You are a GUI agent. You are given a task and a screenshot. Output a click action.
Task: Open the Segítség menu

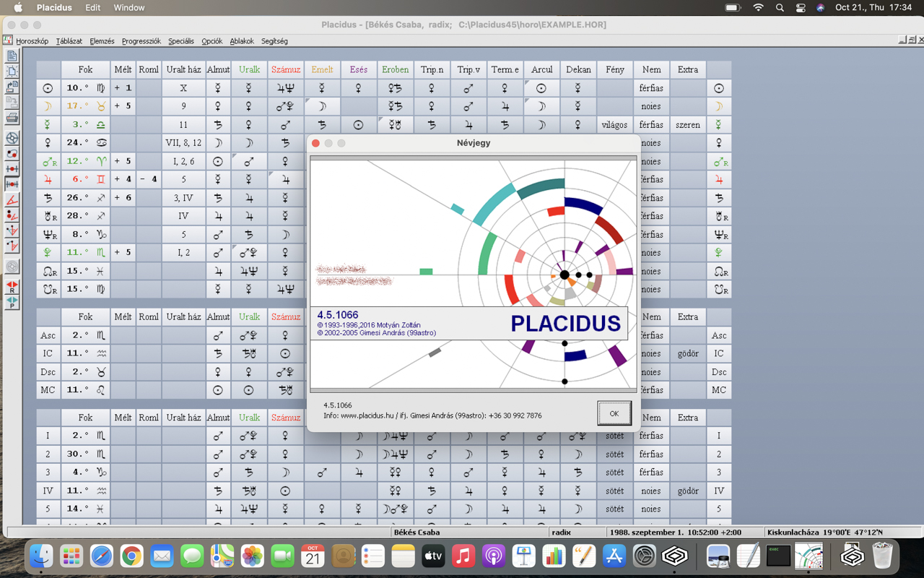(x=274, y=41)
